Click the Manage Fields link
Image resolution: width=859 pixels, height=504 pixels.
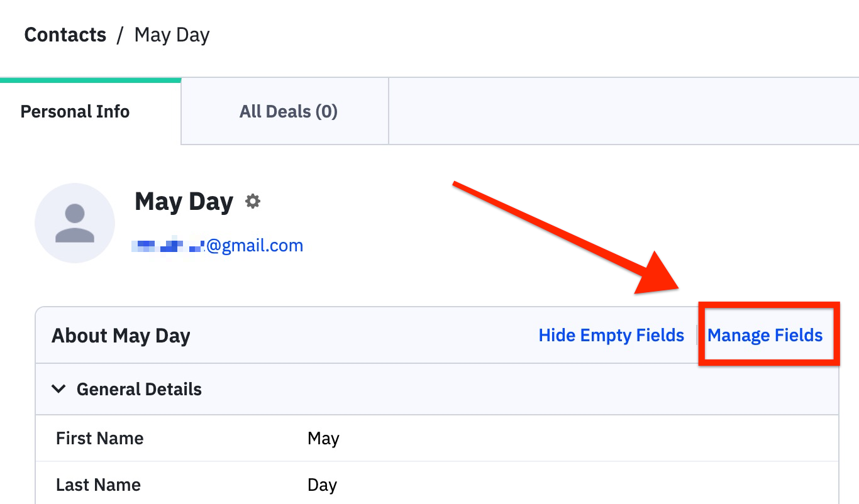[x=765, y=335]
